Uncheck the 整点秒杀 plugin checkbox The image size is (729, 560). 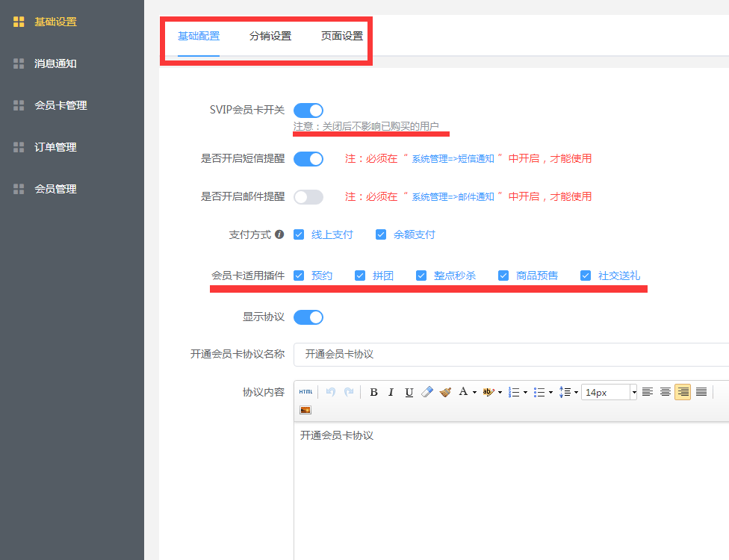[x=421, y=276]
